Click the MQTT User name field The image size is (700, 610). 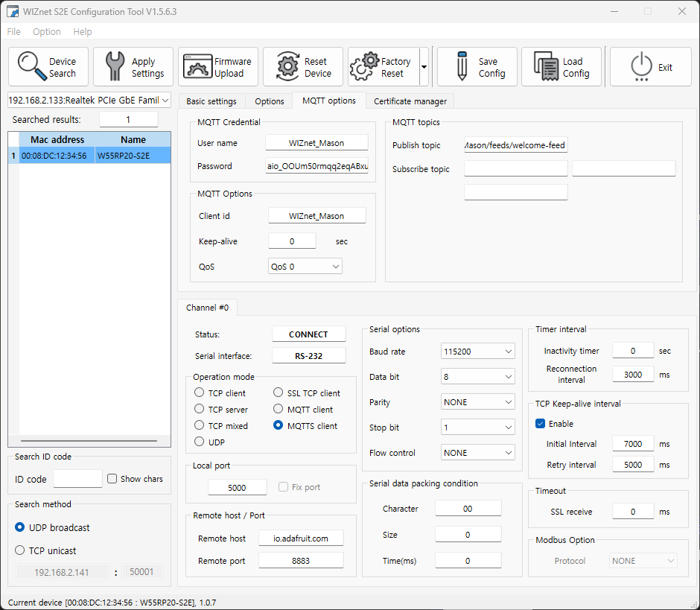click(316, 143)
